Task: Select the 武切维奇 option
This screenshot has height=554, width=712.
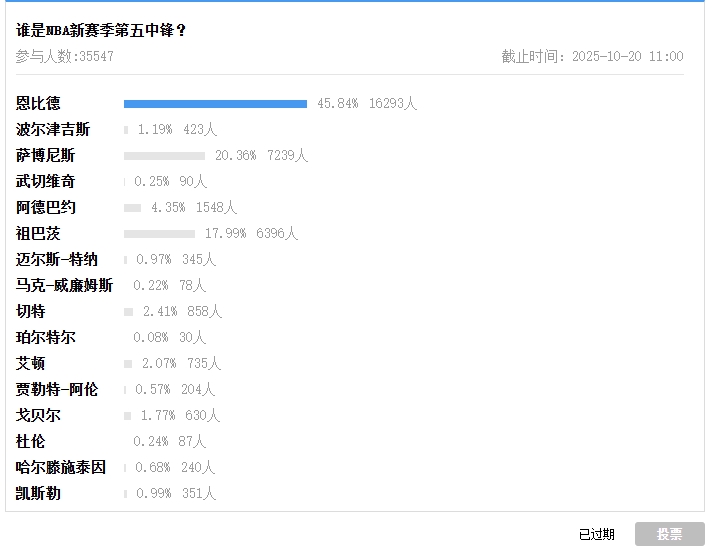Action: tap(45, 181)
